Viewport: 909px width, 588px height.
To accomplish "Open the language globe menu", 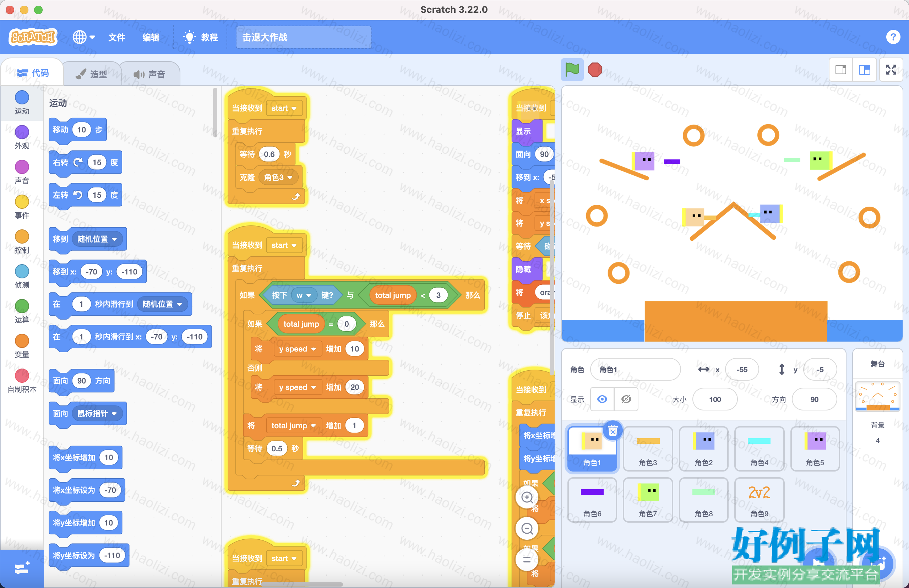I will click(x=83, y=37).
